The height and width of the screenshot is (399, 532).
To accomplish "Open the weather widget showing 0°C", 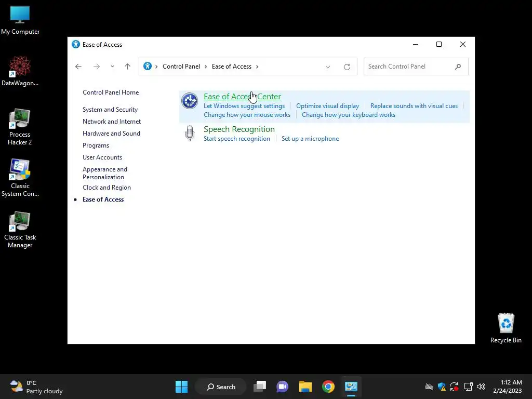I will pos(36,387).
